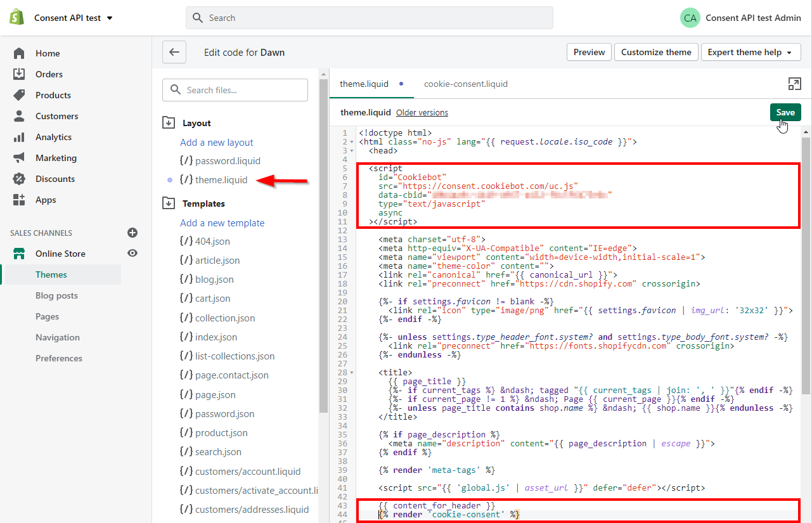Image resolution: width=812 pixels, height=523 pixels.
Task: Fold the head tag at line 3
Action: tap(352, 151)
